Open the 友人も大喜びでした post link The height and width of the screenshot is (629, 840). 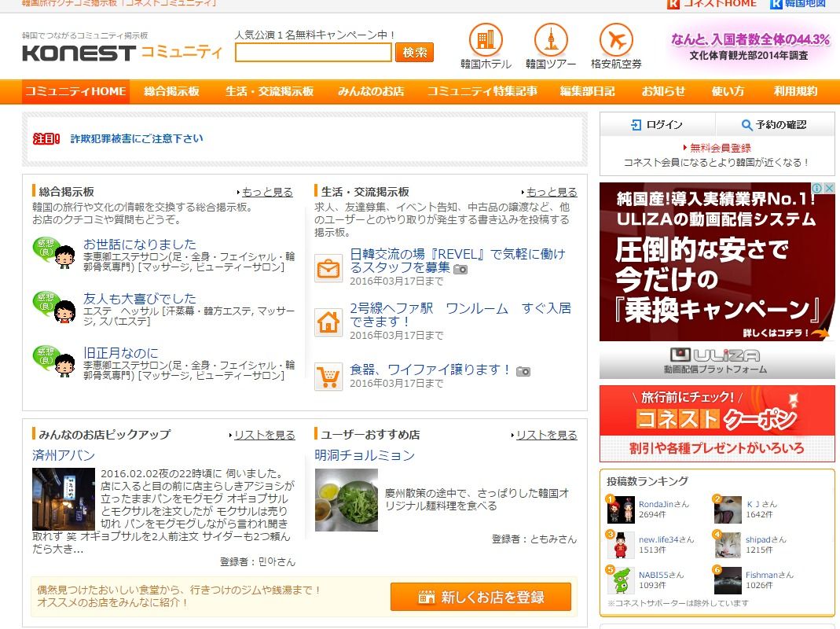click(140, 298)
